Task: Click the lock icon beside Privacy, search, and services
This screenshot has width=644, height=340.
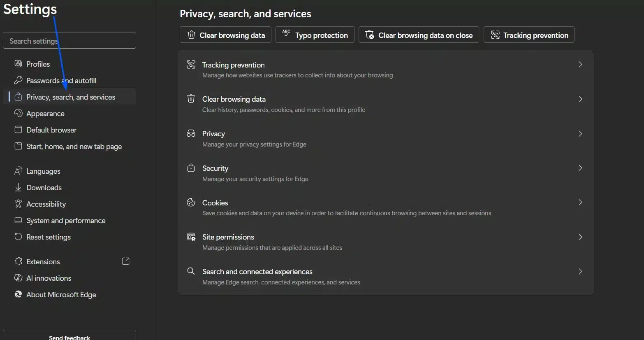Action: tap(18, 96)
